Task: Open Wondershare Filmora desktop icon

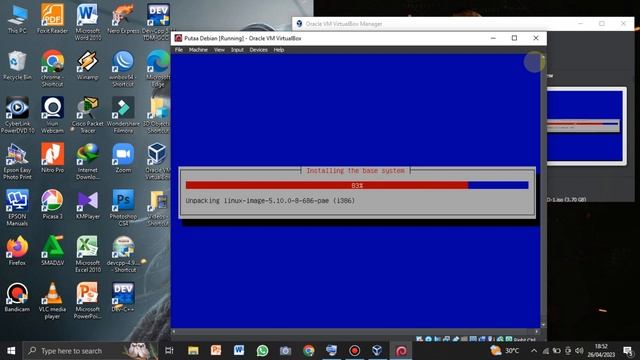Action: click(123, 115)
